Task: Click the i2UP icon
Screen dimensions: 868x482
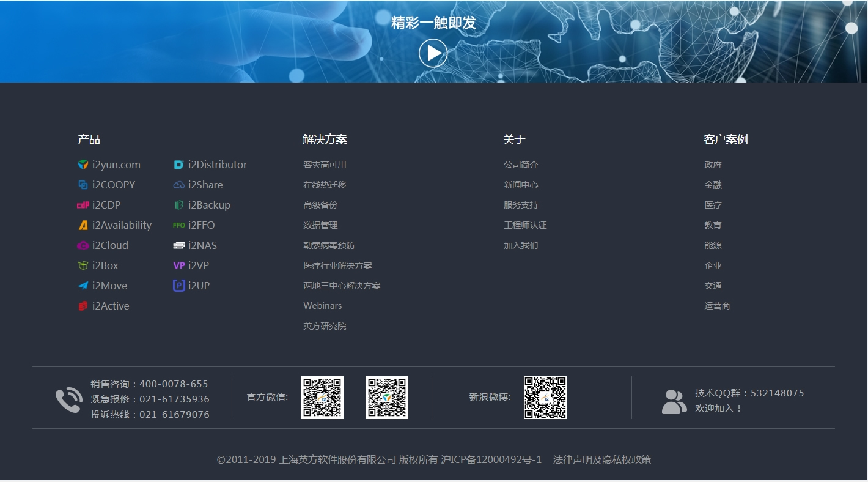Action: [178, 286]
